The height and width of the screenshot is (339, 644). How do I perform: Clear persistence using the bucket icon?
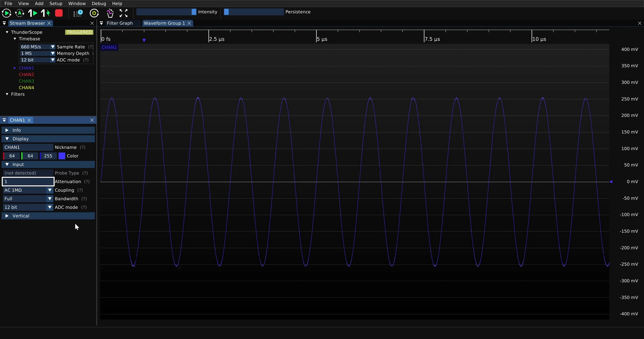coord(110,13)
